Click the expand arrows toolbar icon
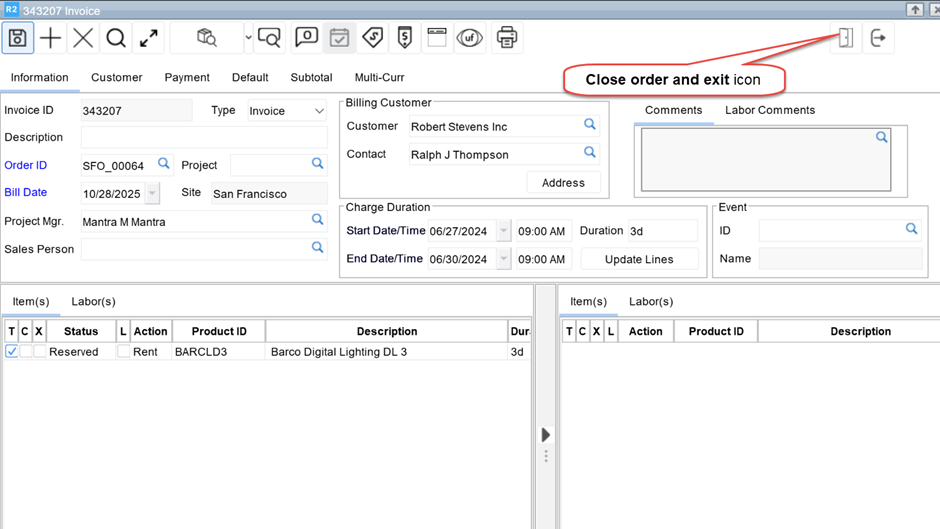940x529 pixels. 149,38
